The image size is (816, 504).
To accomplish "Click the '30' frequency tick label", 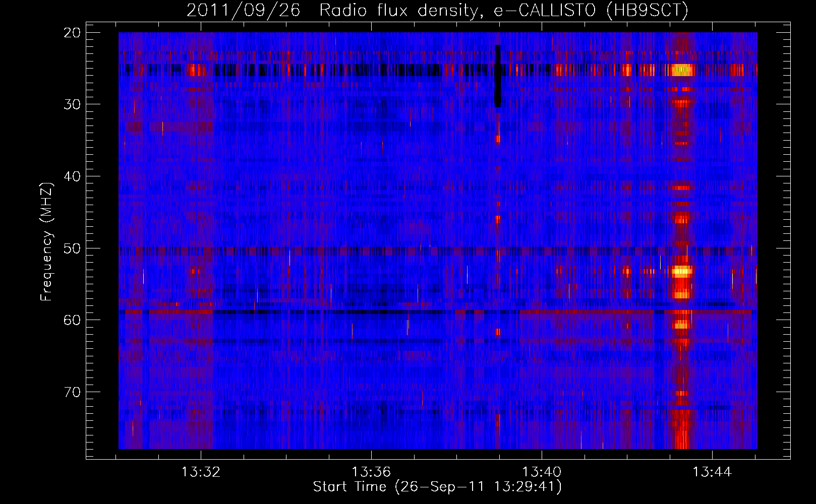I will click(x=72, y=104).
